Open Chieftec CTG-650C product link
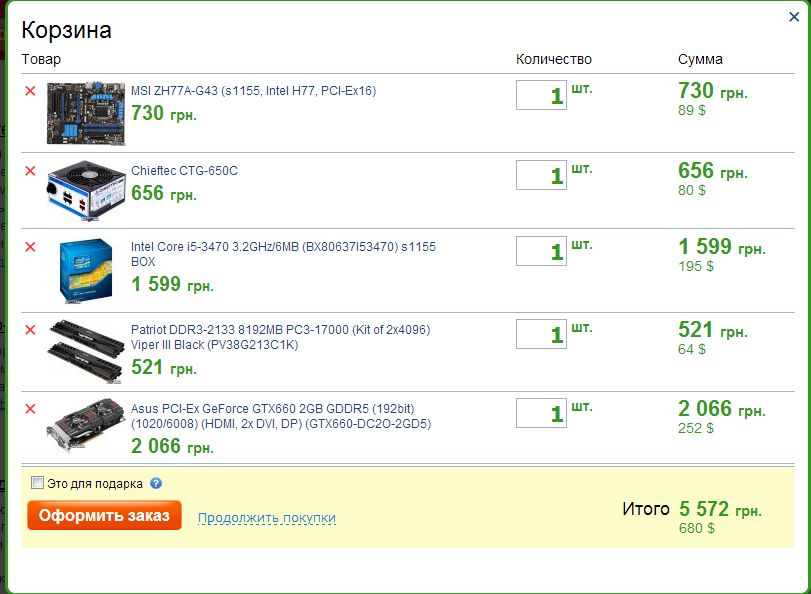Image resolution: width=811 pixels, height=594 pixels. coord(184,171)
